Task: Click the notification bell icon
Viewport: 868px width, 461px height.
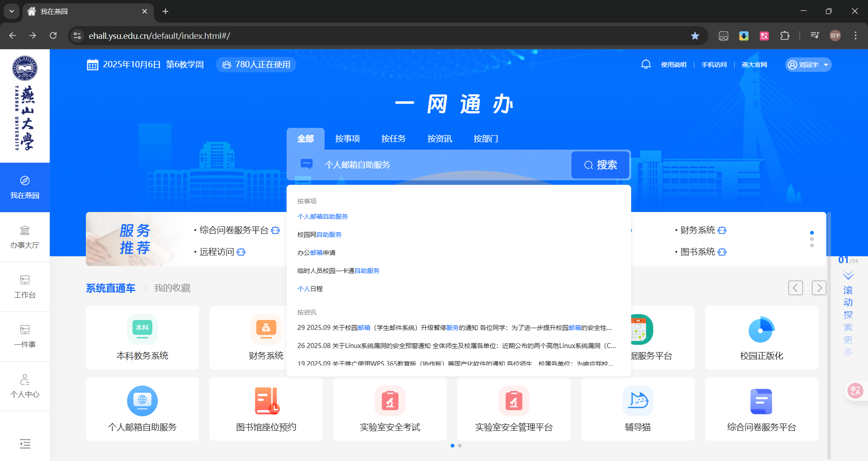Action: pyautogui.click(x=646, y=64)
